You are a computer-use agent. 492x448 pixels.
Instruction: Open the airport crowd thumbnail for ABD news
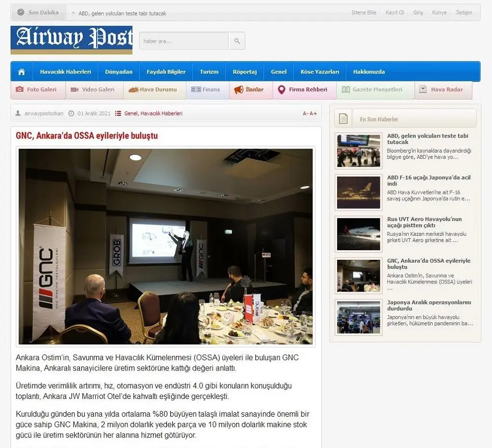point(358,151)
